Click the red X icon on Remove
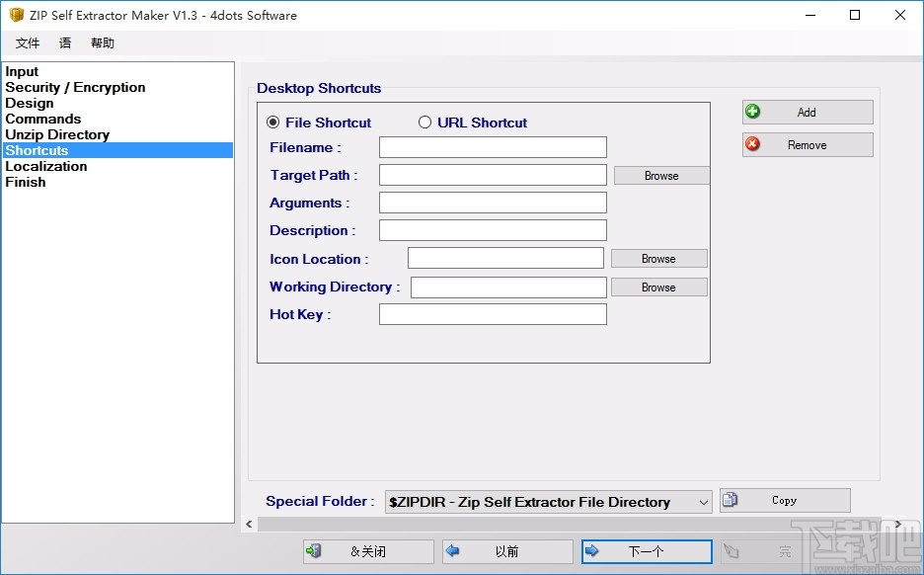The height and width of the screenshot is (575, 924). click(752, 144)
